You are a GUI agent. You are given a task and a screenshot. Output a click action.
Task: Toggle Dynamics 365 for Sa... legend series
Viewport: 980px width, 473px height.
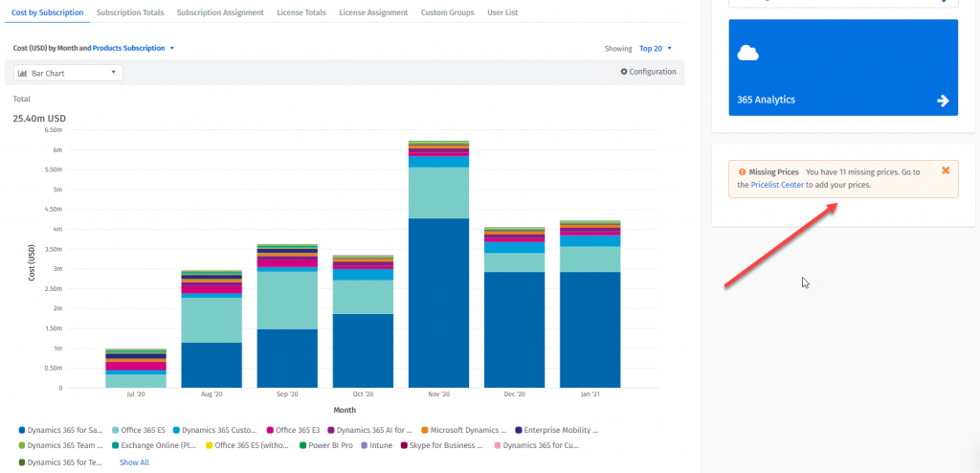pos(62,431)
